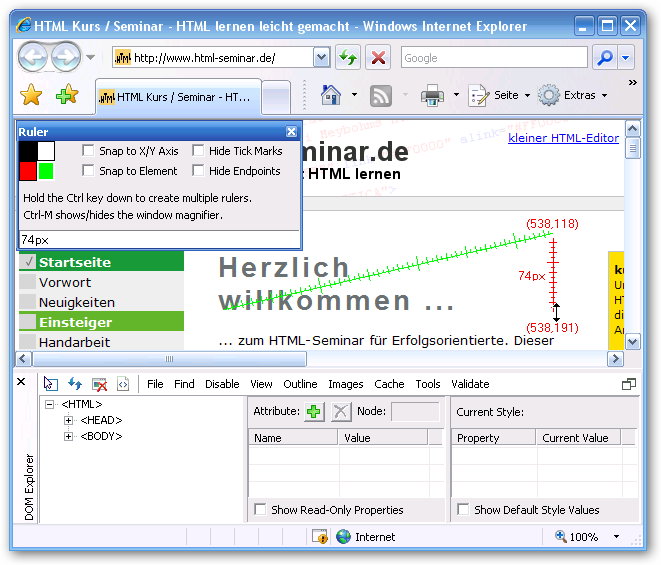This screenshot has width=661, height=565.
Task: Open the Extras menu
Action: 573,95
